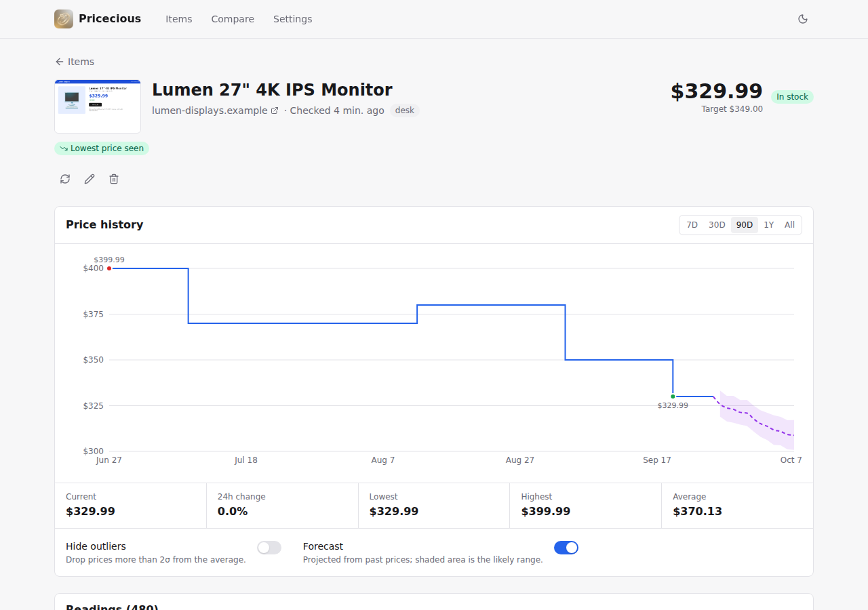Open the product page thumbnail
This screenshot has width=868, height=610.
pos(98,106)
